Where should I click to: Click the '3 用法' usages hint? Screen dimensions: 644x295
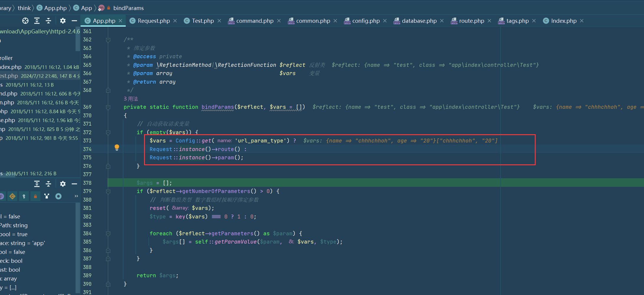[131, 99]
